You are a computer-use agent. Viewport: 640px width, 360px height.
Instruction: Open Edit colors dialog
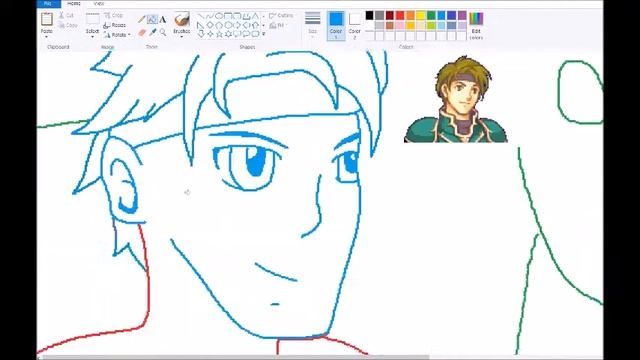(476, 25)
